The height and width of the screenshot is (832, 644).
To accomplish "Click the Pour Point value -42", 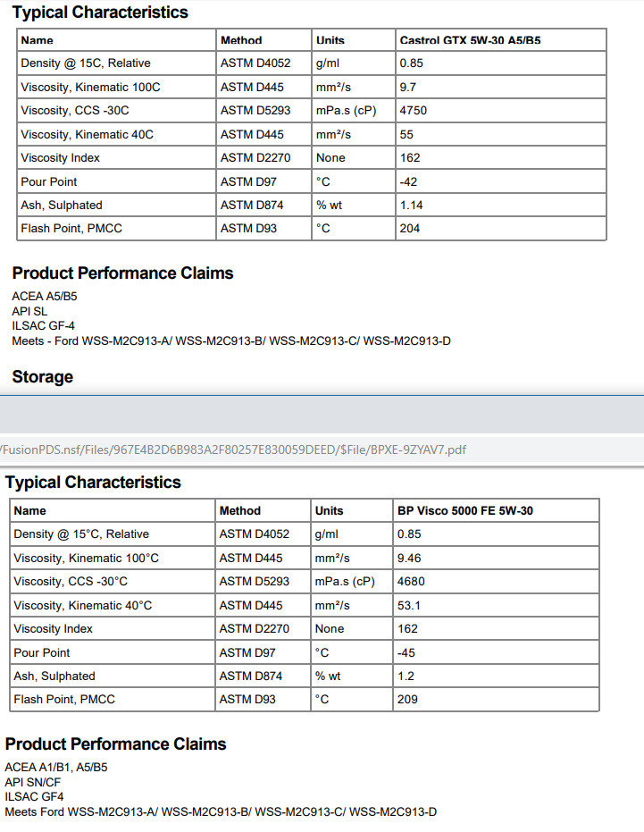I will 408,182.
